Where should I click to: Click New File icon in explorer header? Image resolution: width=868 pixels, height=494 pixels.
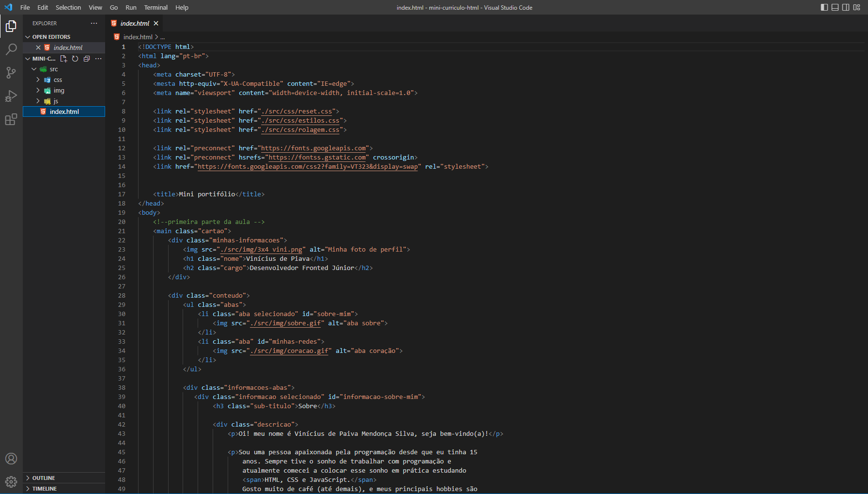[63, 59]
